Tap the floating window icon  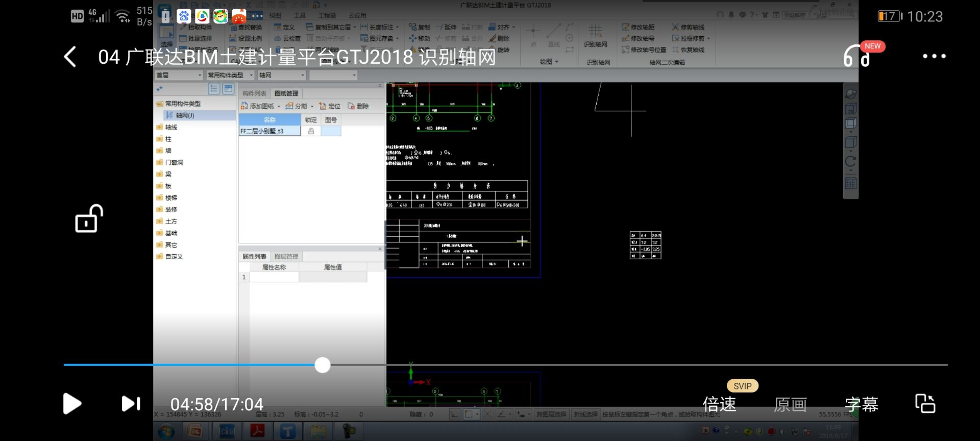click(x=925, y=403)
